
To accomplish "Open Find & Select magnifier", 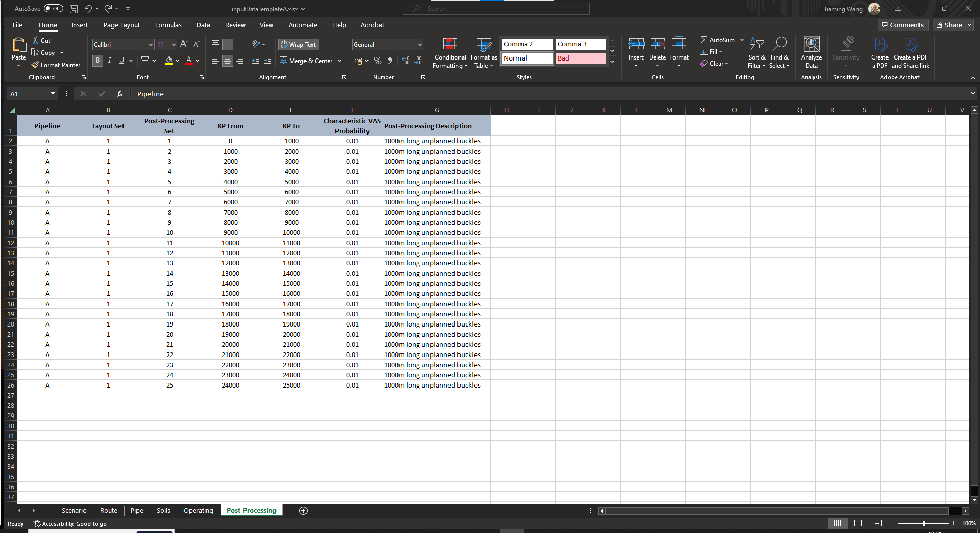I will 779,53.
